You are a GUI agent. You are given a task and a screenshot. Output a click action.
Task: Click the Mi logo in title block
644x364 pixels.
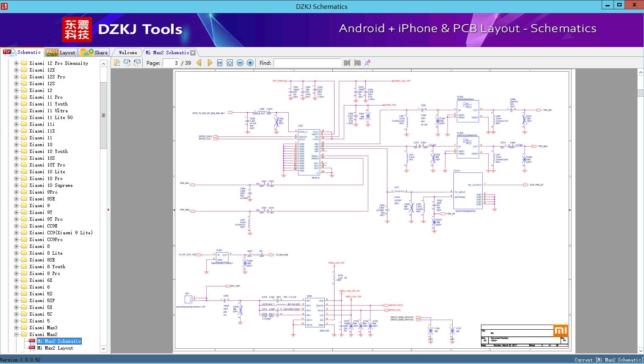pos(560,331)
